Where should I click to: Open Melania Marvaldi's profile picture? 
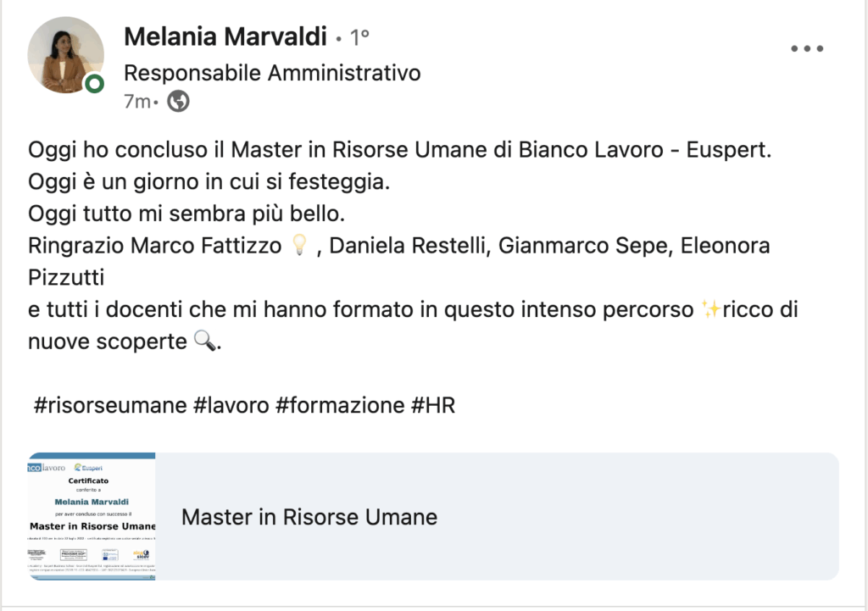click(x=65, y=53)
